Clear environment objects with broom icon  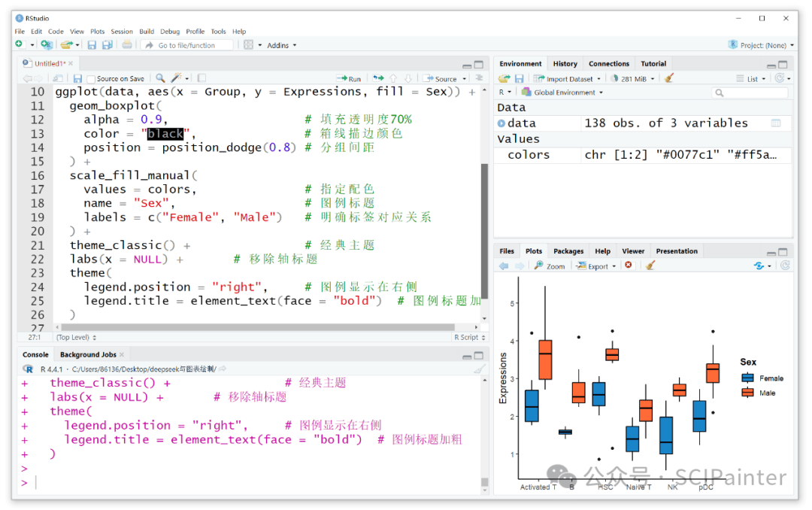tap(668, 78)
